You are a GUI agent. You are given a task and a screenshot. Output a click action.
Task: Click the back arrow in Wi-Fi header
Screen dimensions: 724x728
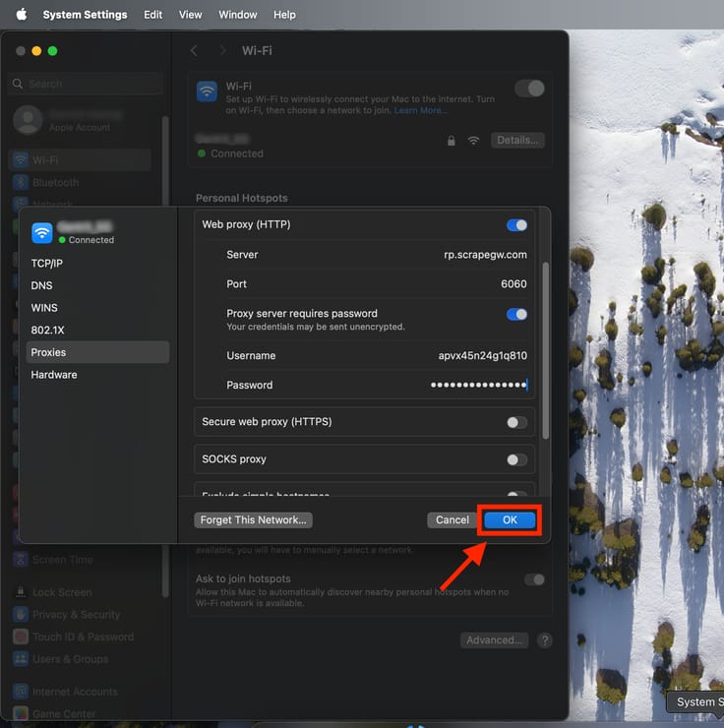coord(194,50)
